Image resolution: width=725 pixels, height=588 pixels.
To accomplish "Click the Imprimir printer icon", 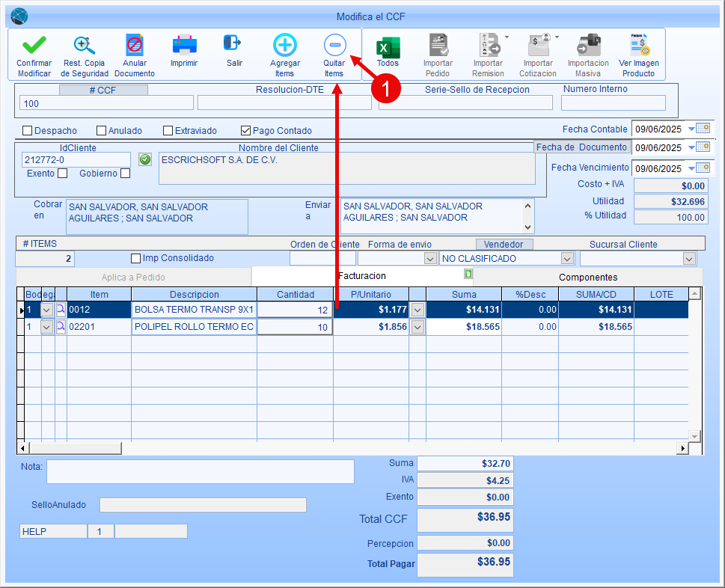I will click(x=184, y=46).
